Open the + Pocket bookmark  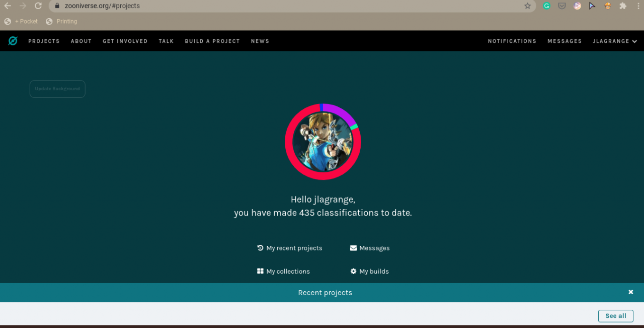21,21
